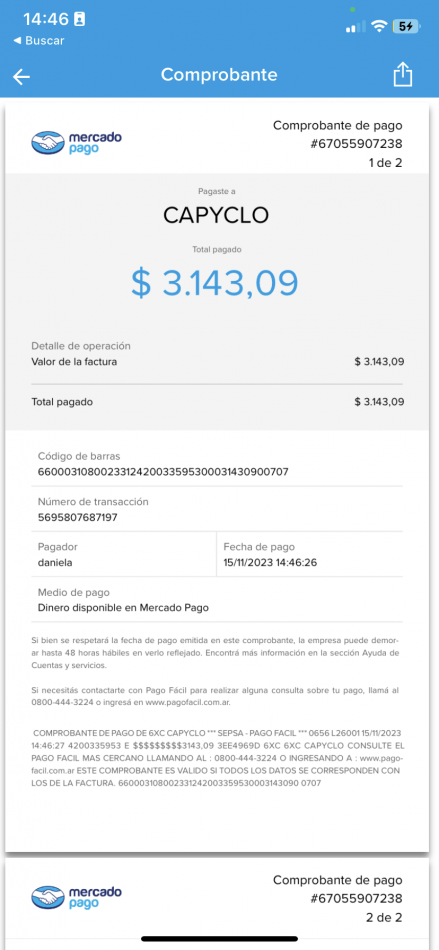Tap the Comprobante header title
This screenshot has height=950, width=439.
[219, 75]
